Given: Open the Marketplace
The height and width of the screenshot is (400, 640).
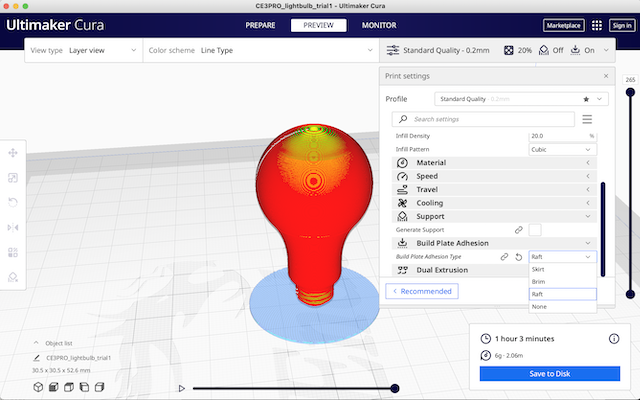Looking at the screenshot, I should pos(563,25).
